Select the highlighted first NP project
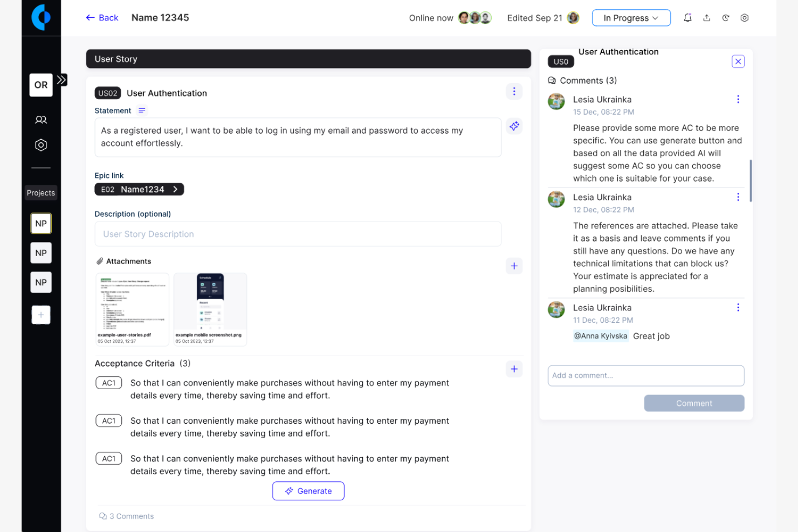 tap(41, 223)
